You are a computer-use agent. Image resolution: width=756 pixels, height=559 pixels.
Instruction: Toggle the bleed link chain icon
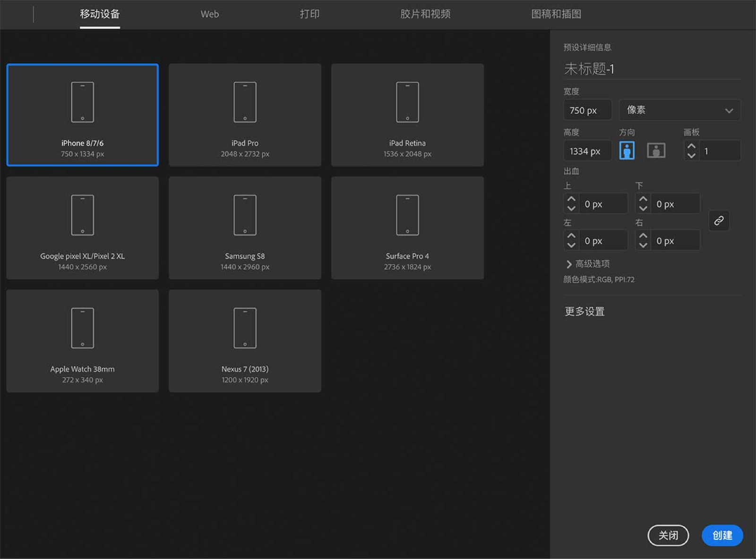(719, 220)
